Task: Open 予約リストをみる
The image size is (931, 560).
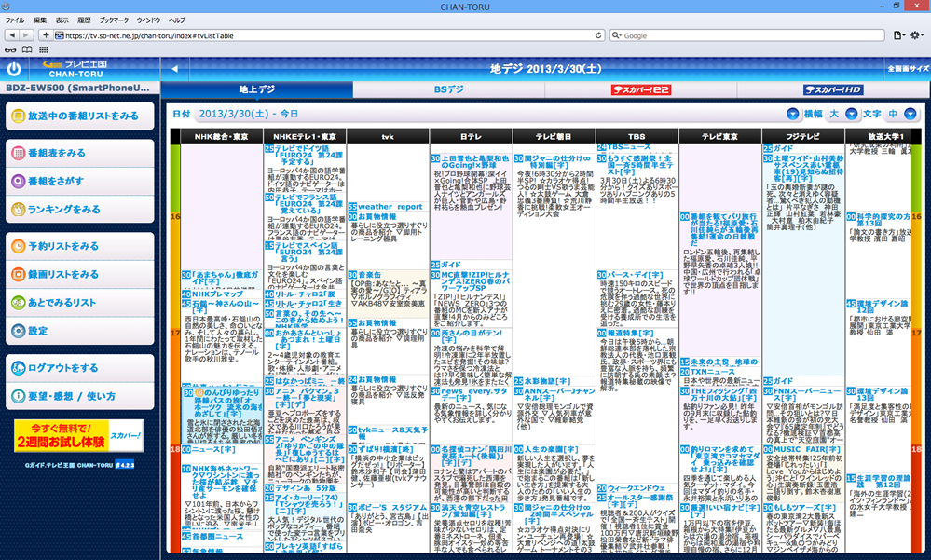Action: 79,246
